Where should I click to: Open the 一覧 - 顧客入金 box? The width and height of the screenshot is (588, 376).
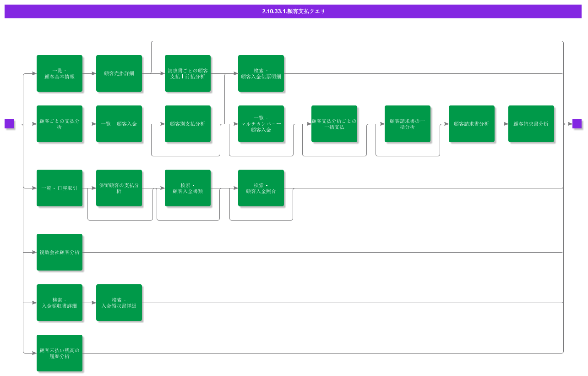(x=119, y=124)
